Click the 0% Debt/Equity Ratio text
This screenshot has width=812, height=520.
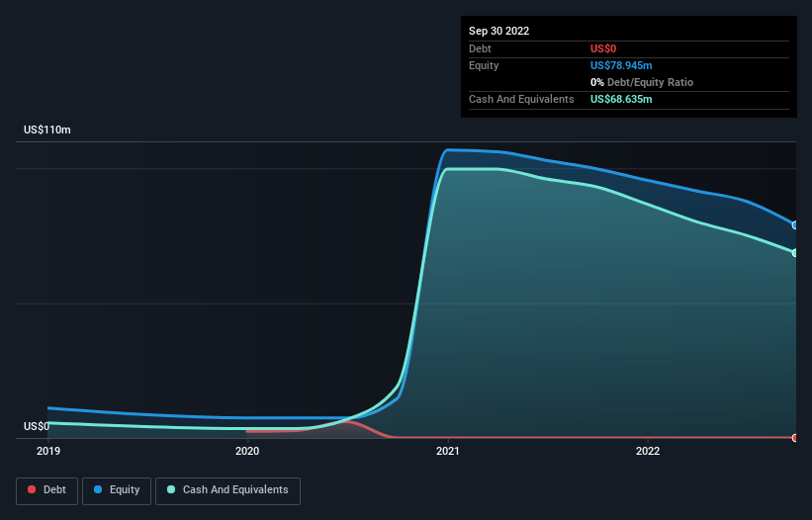[x=642, y=82]
